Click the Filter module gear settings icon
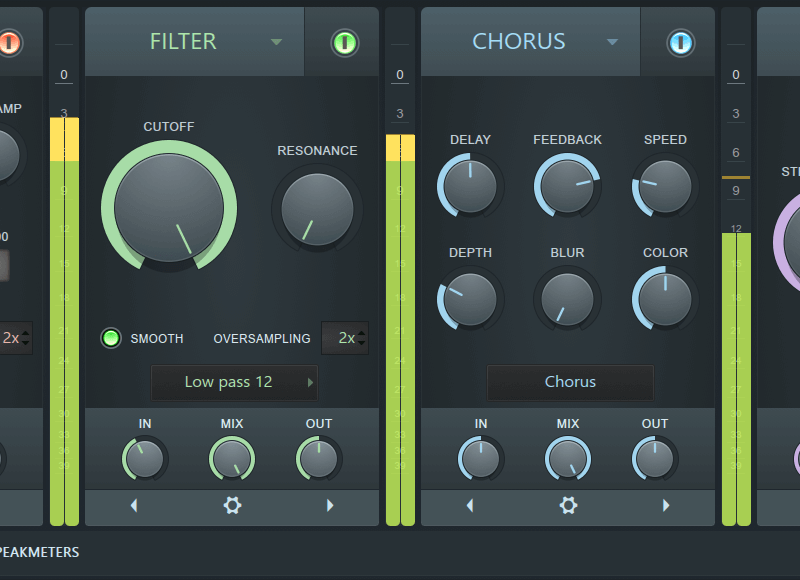The width and height of the screenshot is (800, 580). [x=232, y=506]
